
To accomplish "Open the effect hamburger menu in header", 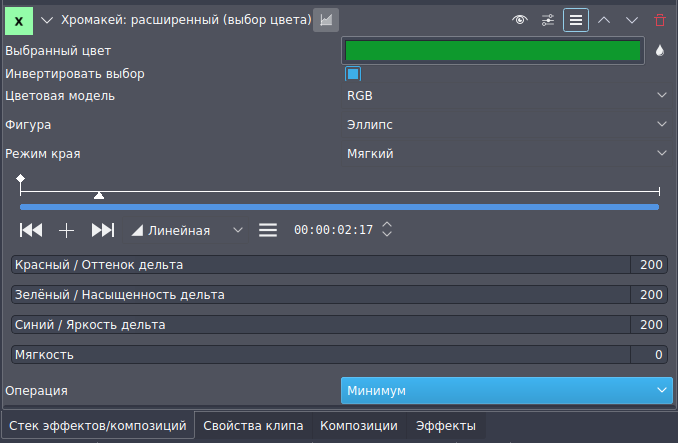I will tap(576, 19).
